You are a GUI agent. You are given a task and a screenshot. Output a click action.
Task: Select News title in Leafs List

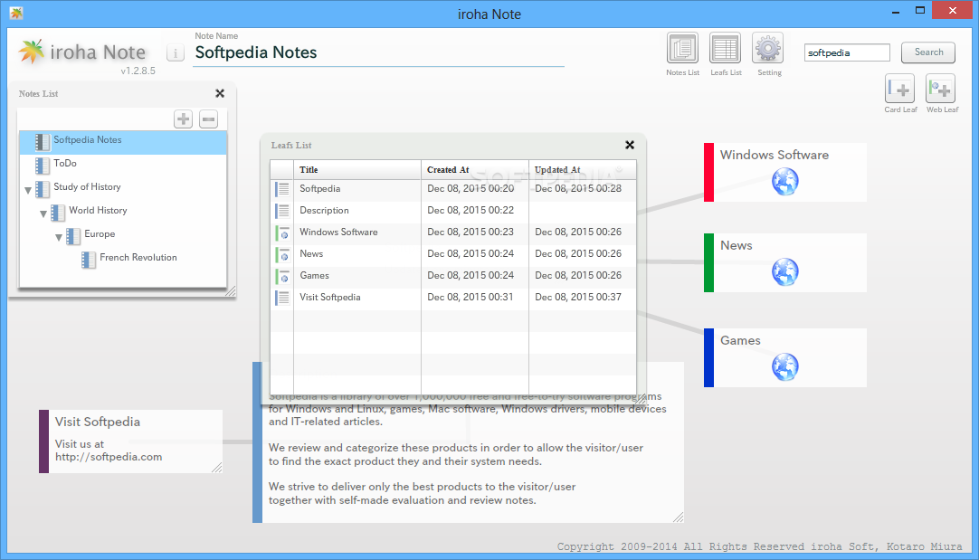pos(311,254)
